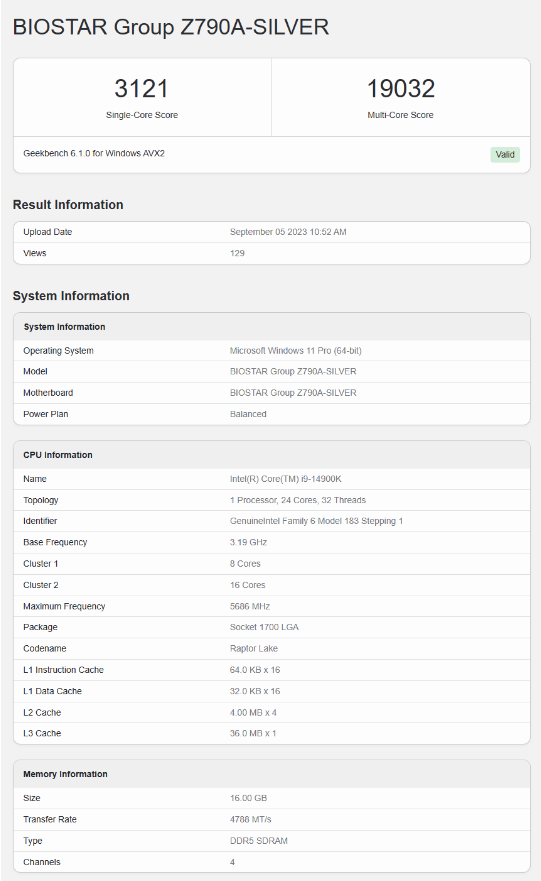Screen dimensions: 541x881
Task: Click the green Valid badge
Action: (x=504, y=155)
